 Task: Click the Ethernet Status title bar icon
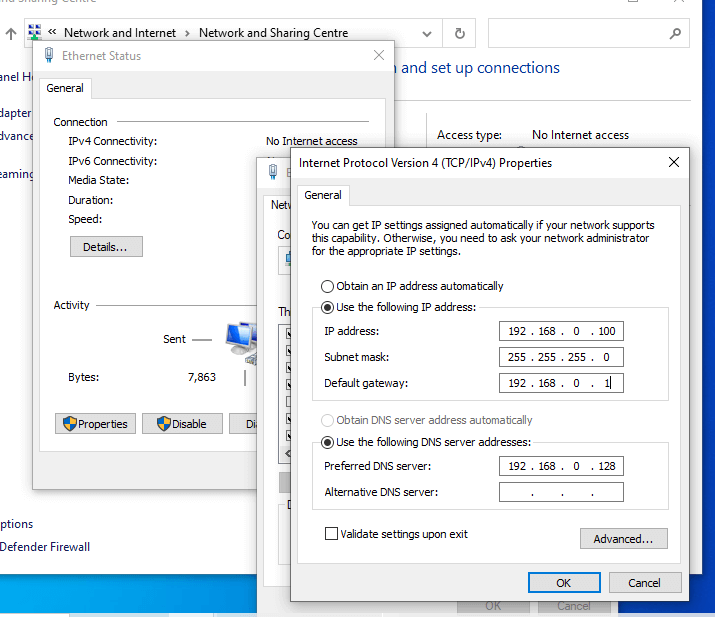tap(48, 56)
